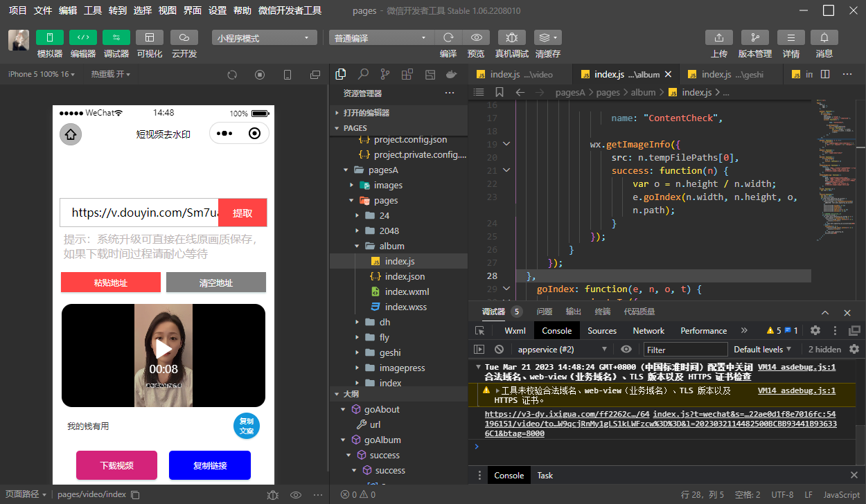The width and height of the screenshot is (866, 504).
Task: Open the Default levels dropdown
Action: pyautogui.click(x=761, y=350)
